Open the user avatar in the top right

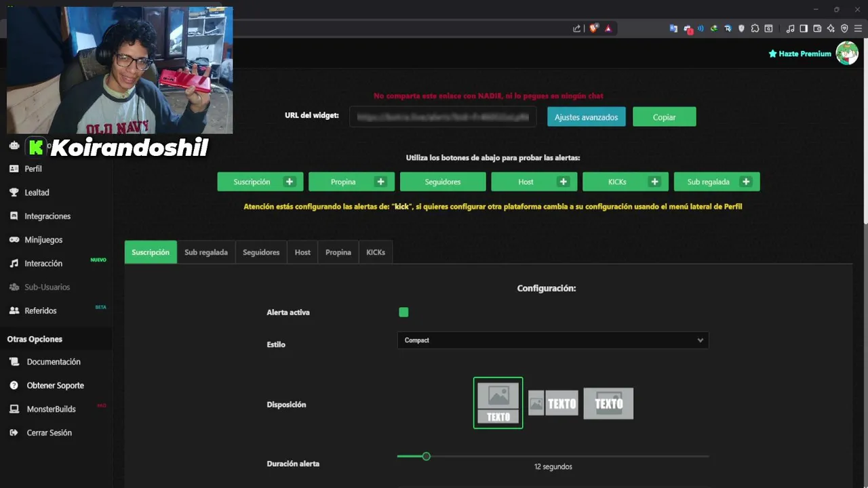847,53
